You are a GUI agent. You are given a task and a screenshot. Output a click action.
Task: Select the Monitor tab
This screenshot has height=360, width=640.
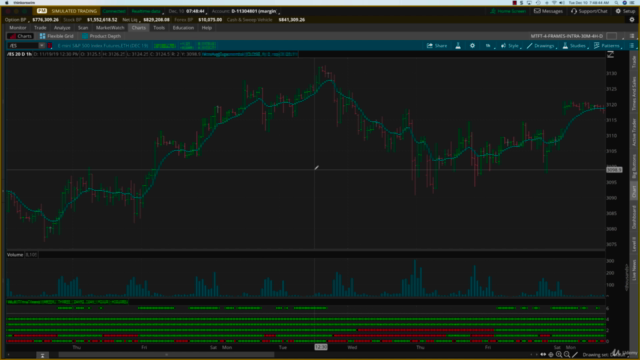(18, 28)
